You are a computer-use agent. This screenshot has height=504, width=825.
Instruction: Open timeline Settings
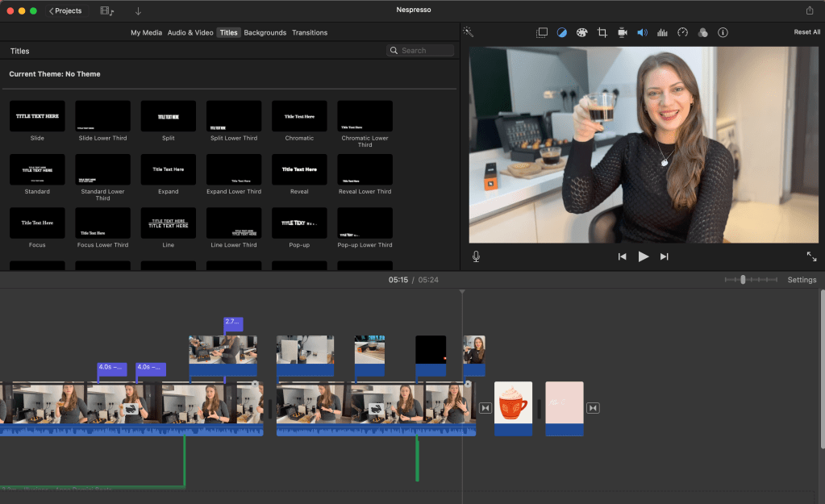pyautogui.click(x=801, y=280)
